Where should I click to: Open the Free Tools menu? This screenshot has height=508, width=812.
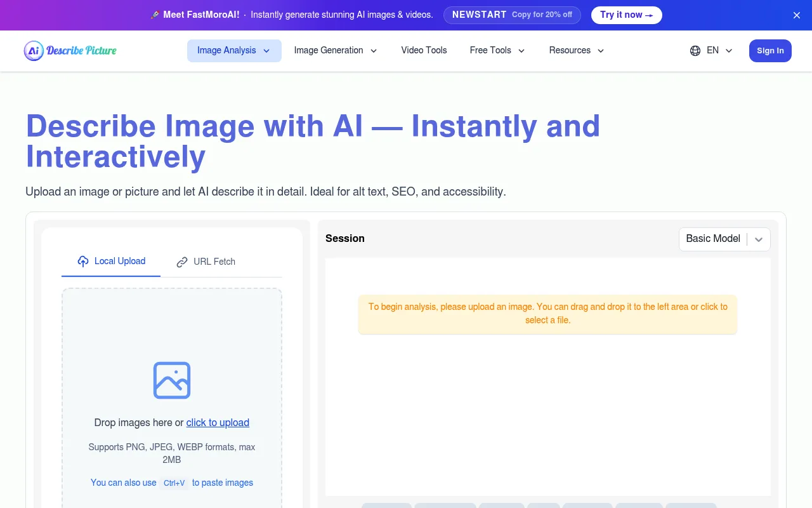coord(497,51)
